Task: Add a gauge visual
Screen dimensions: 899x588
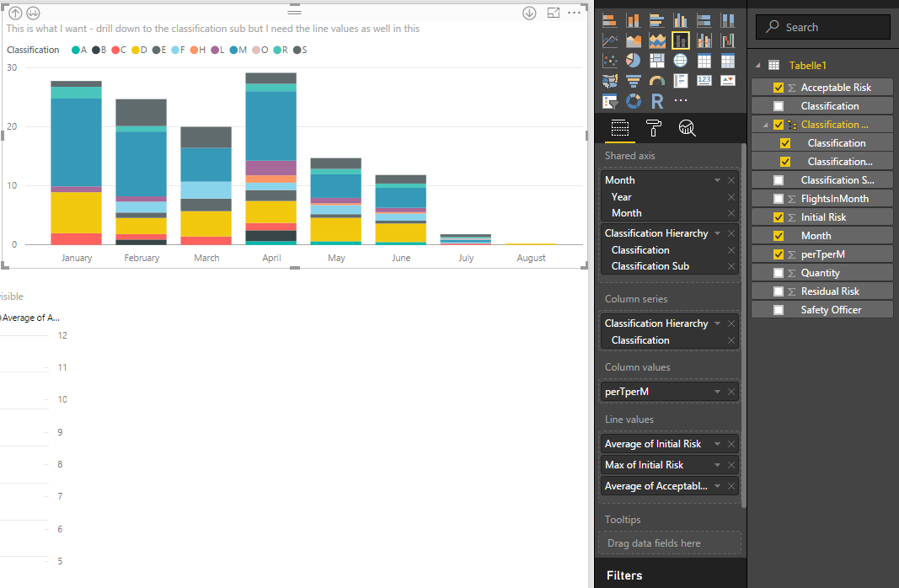Action: pyautogui.click(x=656, y=80)
